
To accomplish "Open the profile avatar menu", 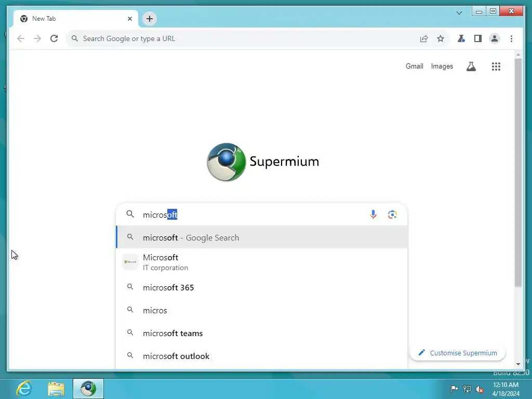I will 495,38.
